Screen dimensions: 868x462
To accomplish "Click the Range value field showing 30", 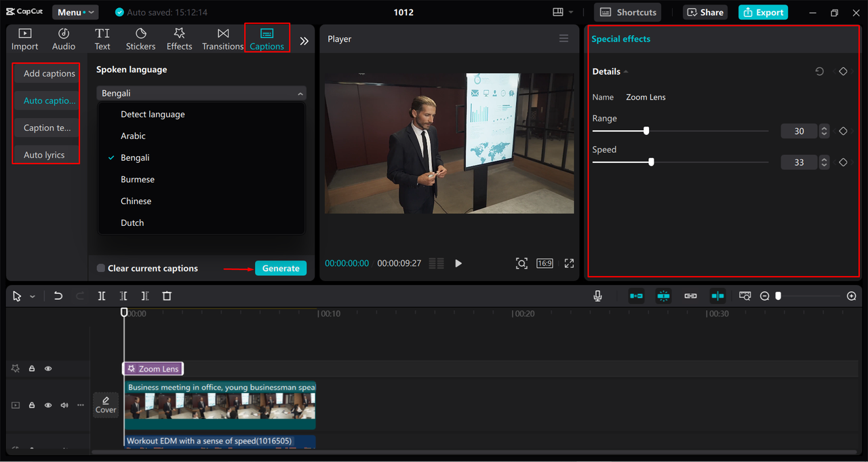I will (x=799, y=131).
